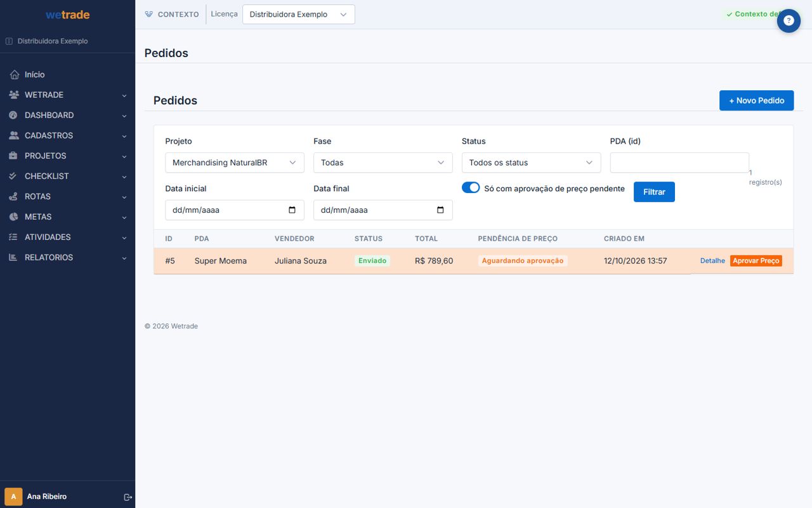The image size is (812, 508).
Task: Click the PROJETOS briefcase icon
Action: [13, 156]
